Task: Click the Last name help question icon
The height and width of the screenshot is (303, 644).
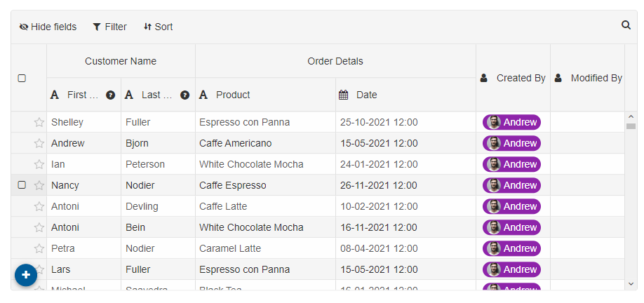Action: click(185, 95)
